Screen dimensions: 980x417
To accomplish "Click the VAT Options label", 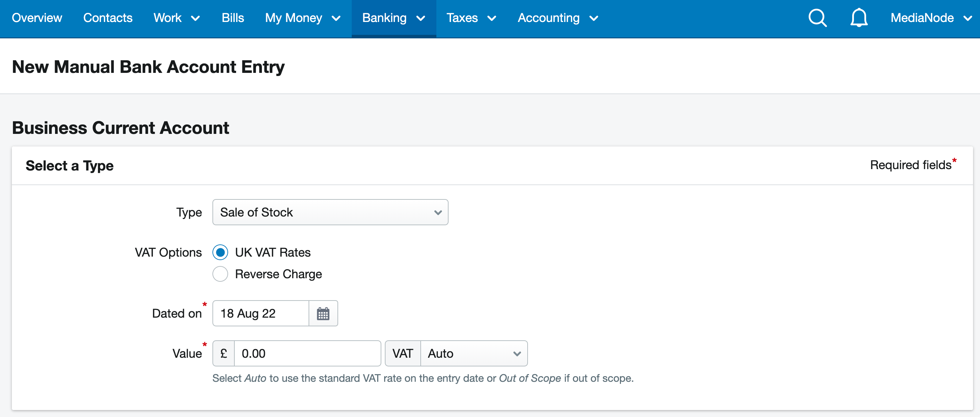I will pyautogui.click(x=168, y=252).
